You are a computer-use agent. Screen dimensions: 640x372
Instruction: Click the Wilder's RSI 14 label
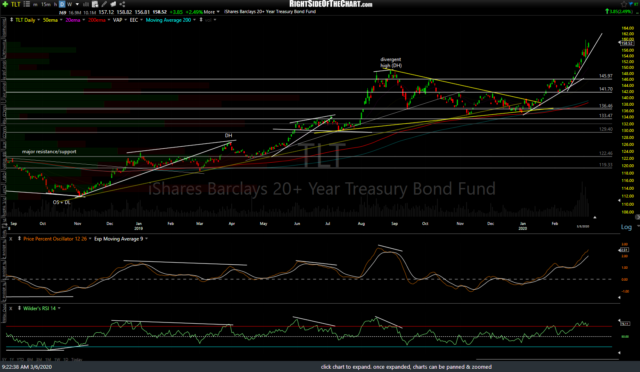(39, 308)
